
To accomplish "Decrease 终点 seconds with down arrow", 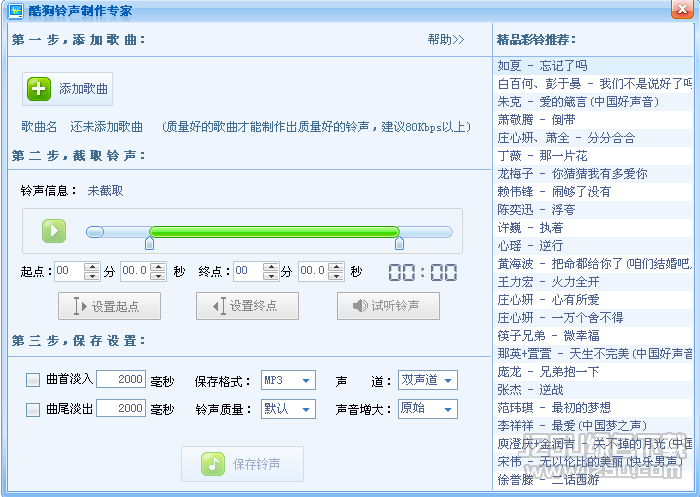I will [x=336, y=276].
